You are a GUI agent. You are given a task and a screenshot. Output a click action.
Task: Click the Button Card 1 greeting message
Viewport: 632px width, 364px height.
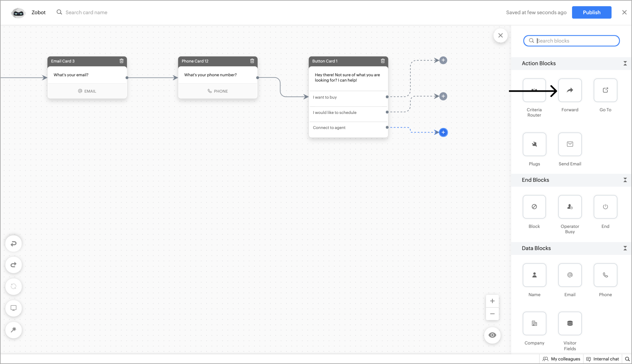coord(347,78)
